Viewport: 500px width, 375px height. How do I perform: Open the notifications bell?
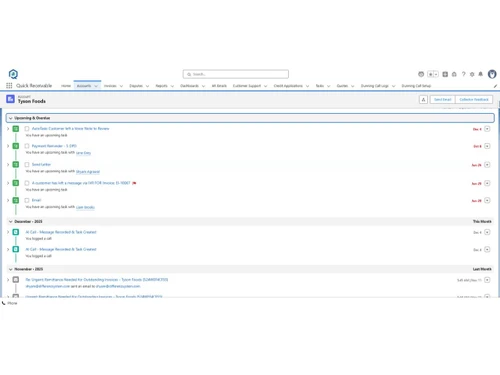coord(480,74)
